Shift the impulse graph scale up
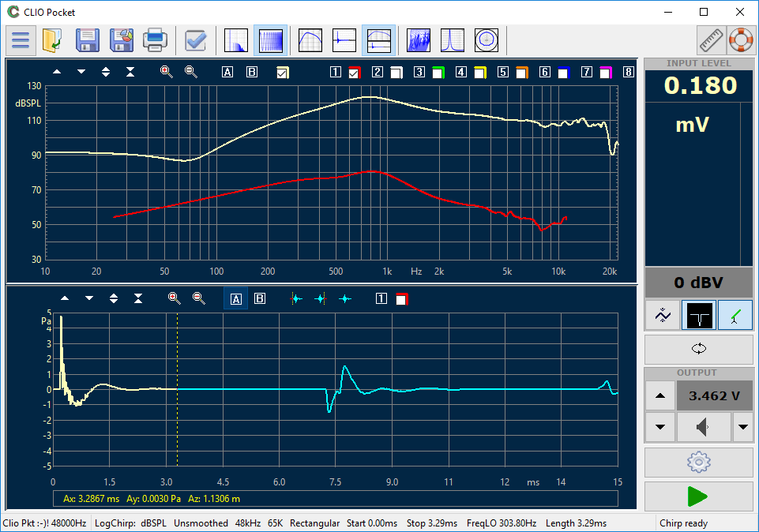The height and width of the screenshot is (532, 759). (65, 298)
